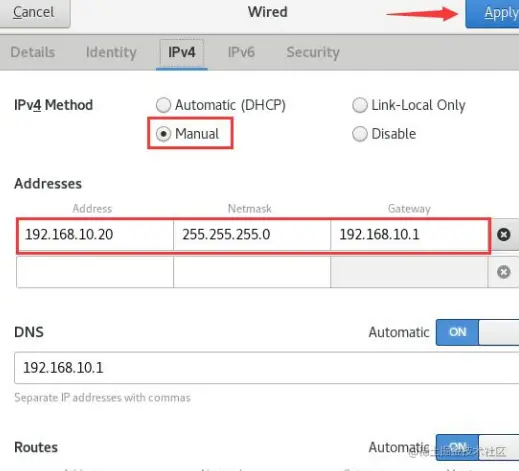Viewport: 519px width, 471px height.
Task: Toggle the Routes Automatic switch
Action: [x=477, y=447]
